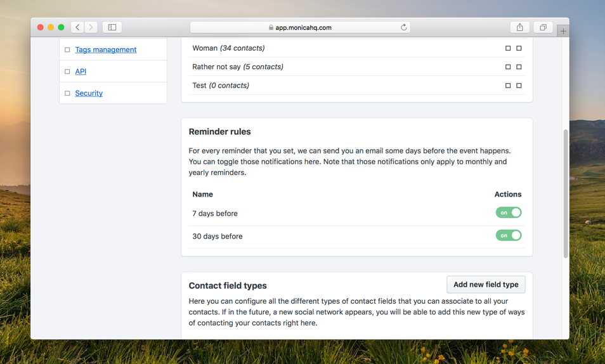
Task: Click the delete icon for Test gender
Action: (519, 86)
